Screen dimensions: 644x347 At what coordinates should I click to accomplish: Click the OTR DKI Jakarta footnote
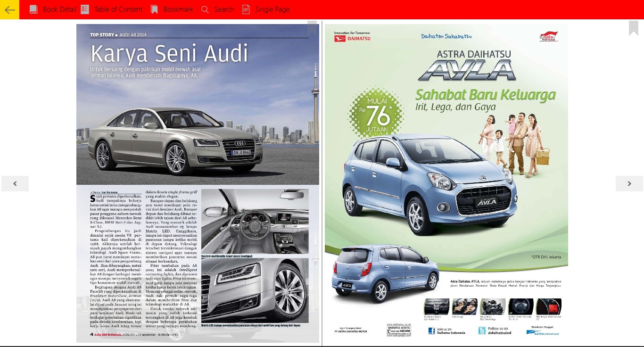[x=546, y=257]
